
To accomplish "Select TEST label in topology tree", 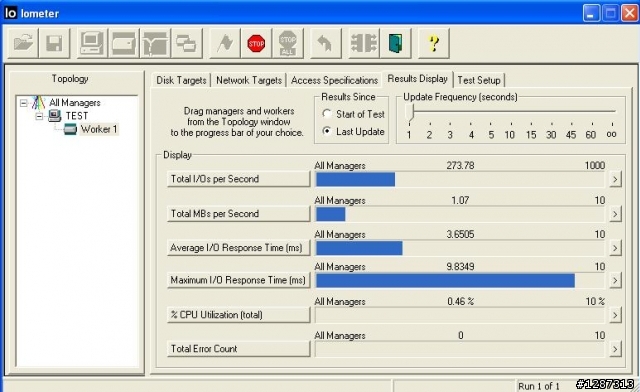I will click(77, 116).
